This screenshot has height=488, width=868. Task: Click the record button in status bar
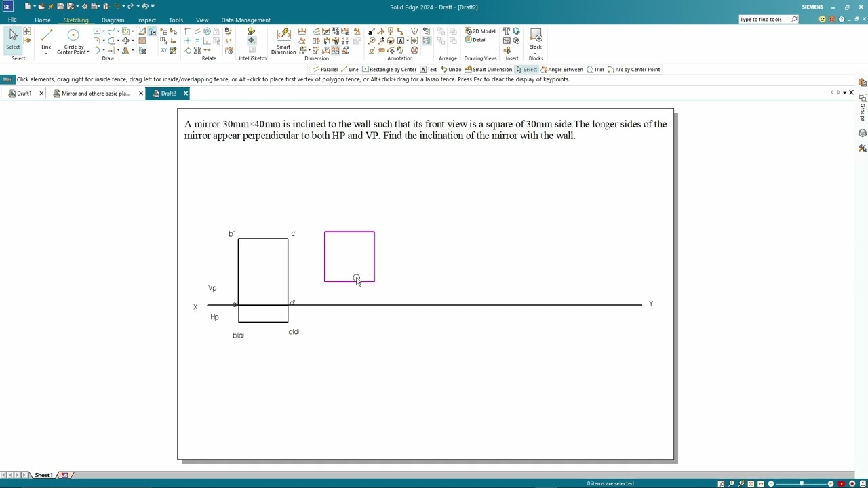[852, 483]
